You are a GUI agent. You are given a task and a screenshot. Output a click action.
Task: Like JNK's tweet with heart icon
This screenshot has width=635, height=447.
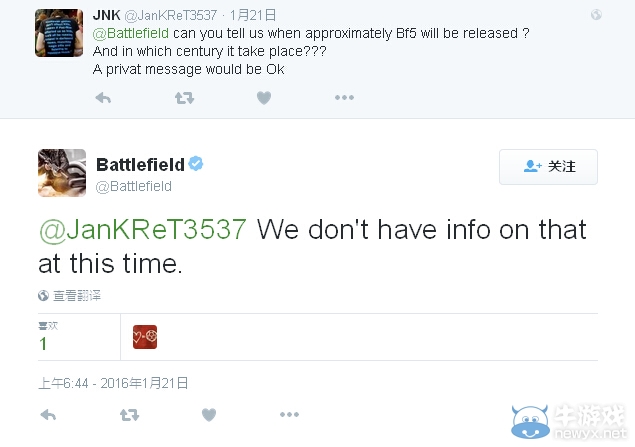pos(264,98)
